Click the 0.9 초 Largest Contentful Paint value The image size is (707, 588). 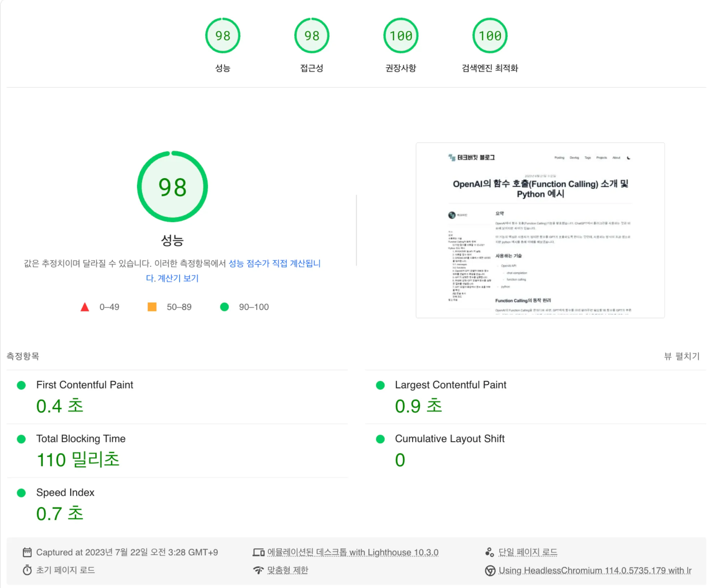coord(418,406)
